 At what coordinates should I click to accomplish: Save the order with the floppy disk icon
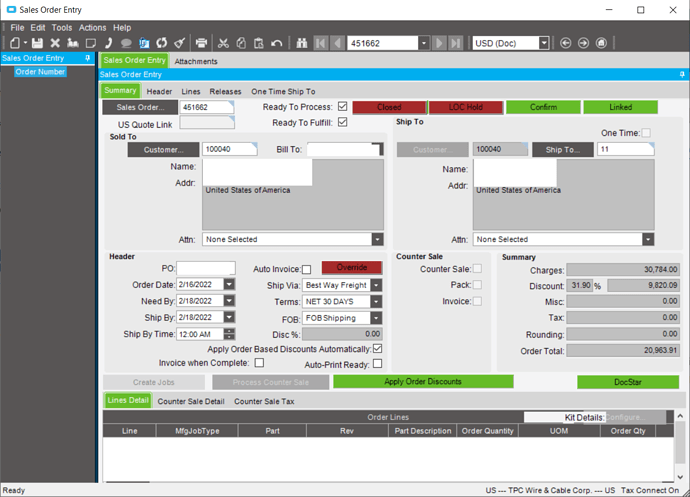pyautogui.click(x=37, y=43)
